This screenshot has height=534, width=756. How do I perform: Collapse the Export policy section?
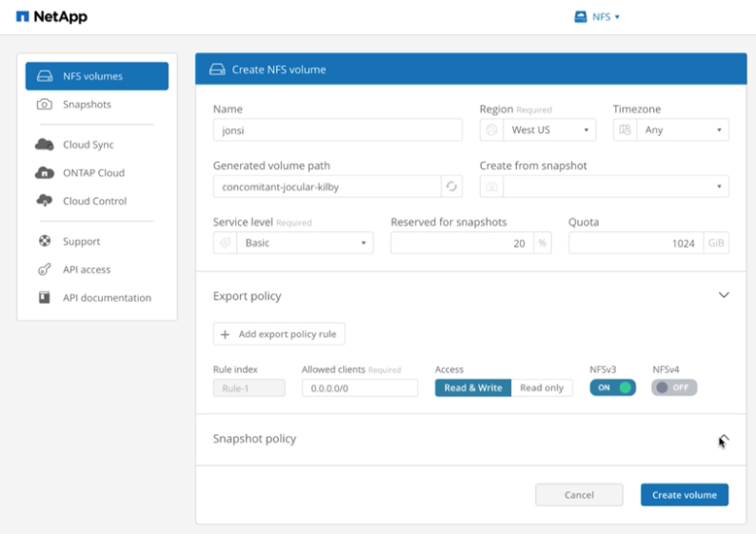(x=724, y=295)
